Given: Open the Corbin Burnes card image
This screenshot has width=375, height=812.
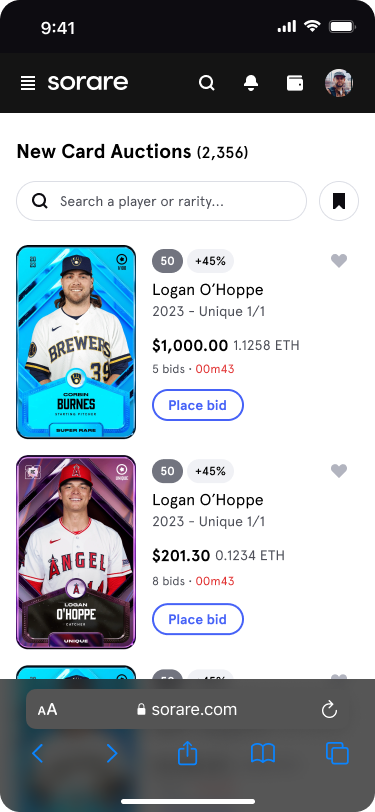Looking at the screenshot, I should (x=76, y=342).
